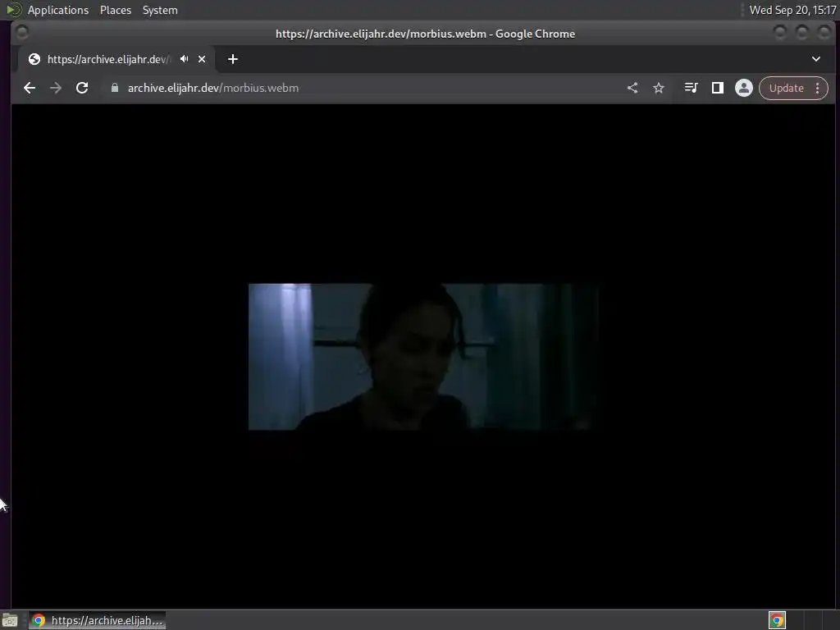Viewport: 840px width, 630px height.
Task: Click the globe favicon on the tab
Action: point(34,59)
